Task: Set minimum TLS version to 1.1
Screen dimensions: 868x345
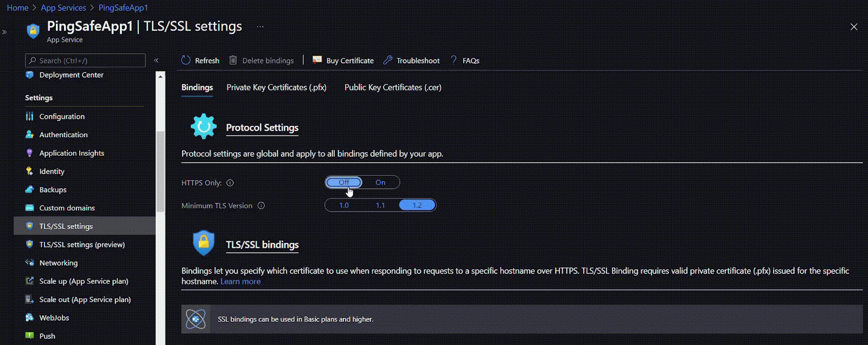Action: [380, 205]
